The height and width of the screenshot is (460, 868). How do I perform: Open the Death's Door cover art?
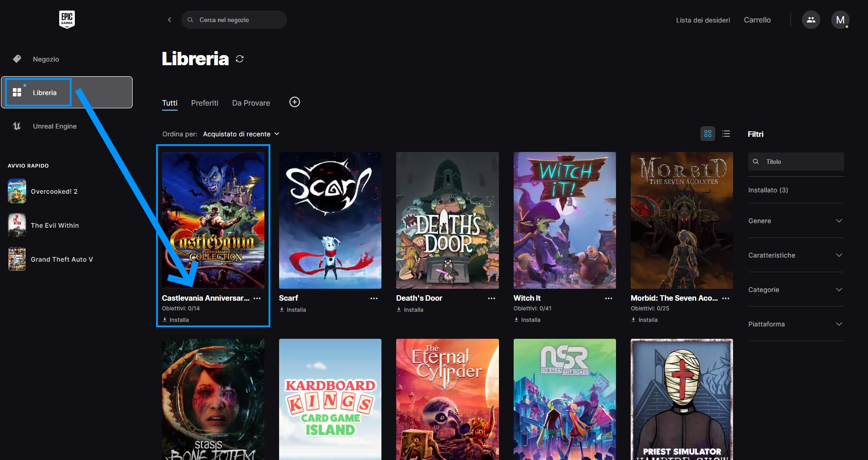coord(448,220)
